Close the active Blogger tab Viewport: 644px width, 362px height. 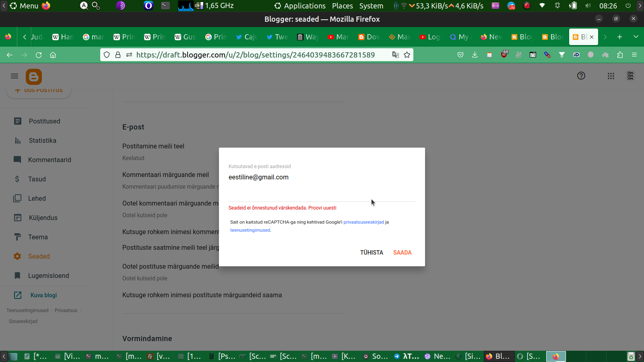(x=592, y=37)
